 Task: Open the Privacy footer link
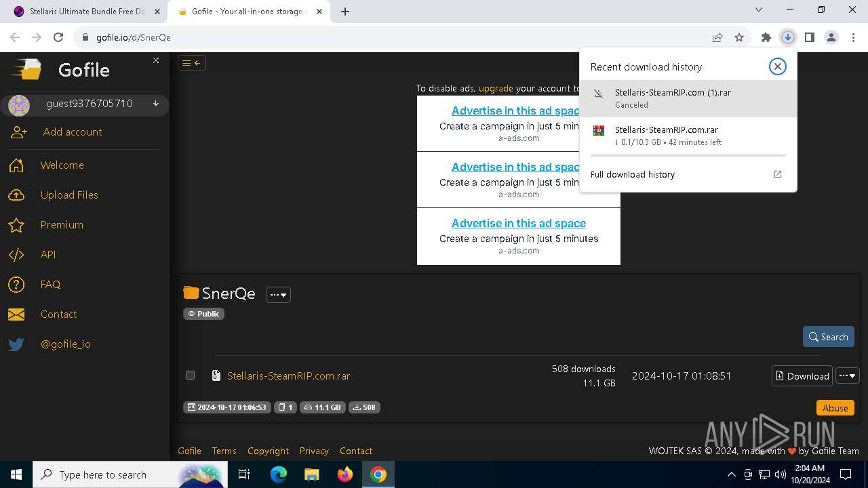314,451
